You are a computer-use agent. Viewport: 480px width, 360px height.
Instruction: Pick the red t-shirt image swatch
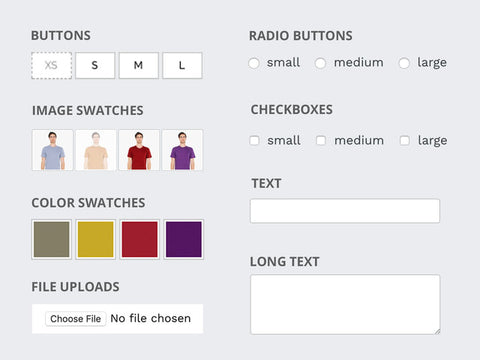tap(139, 150)
